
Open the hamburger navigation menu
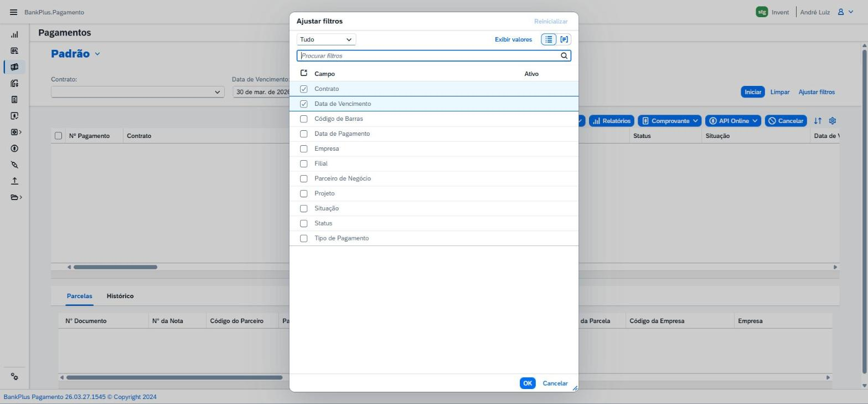coord(14,12)
